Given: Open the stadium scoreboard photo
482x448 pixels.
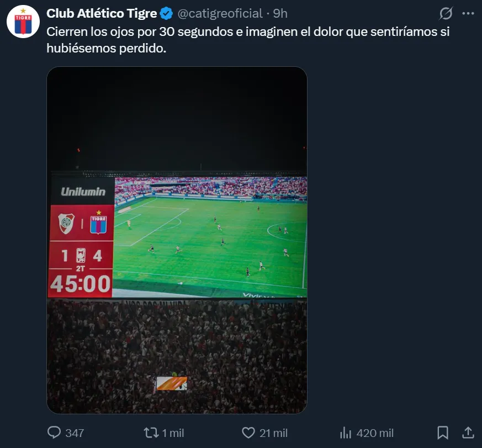Looking at the screenshot, I should coord(177,240).
